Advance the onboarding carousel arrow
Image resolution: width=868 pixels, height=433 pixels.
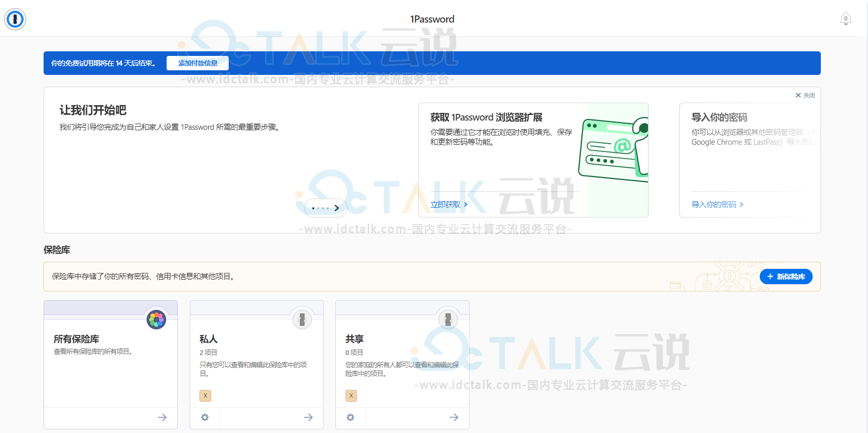click(x=336, y=208)
